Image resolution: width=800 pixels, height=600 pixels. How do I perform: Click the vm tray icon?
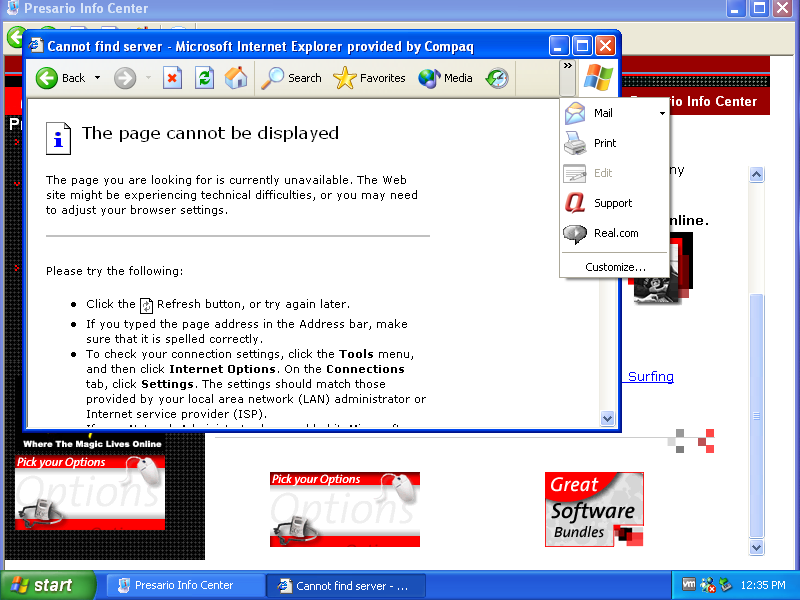[x=689, y=584]
